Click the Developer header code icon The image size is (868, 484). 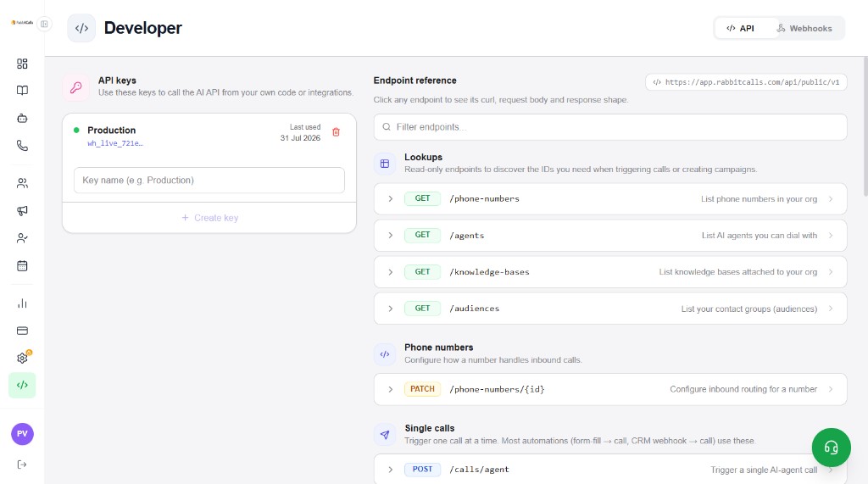click(x=81, y=28)
